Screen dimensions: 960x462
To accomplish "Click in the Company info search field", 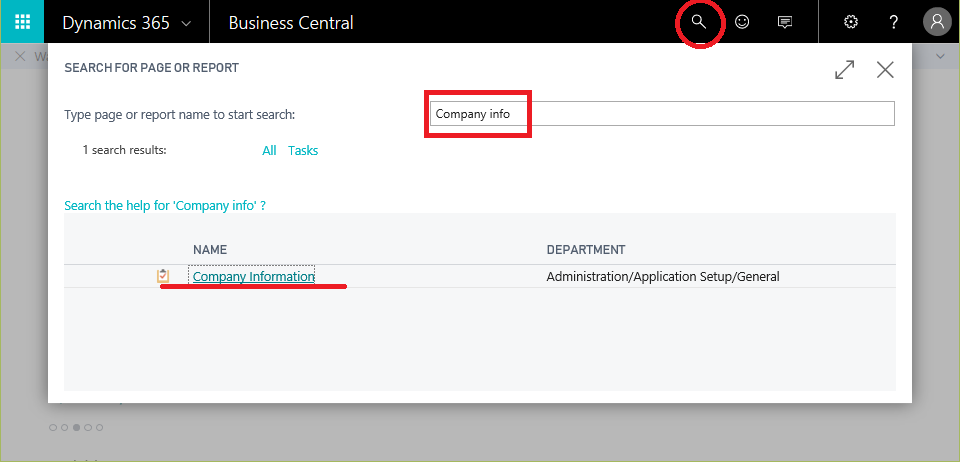I will point(660,114).
